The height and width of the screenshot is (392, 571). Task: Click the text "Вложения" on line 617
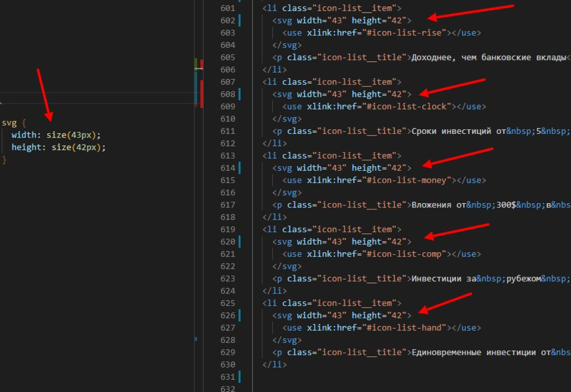pyautogui.click(x=431, y=205)
